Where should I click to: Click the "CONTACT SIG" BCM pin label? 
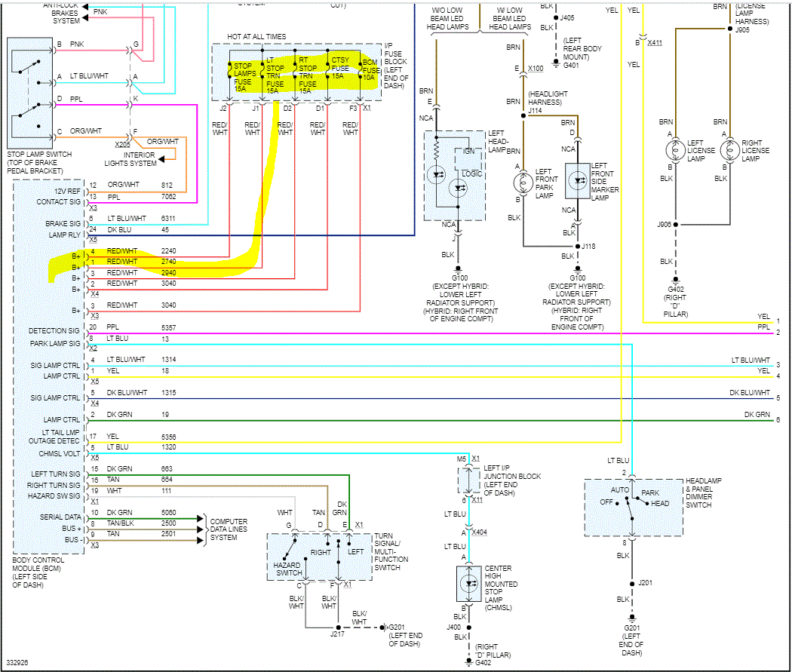click(x=59, y=202)
